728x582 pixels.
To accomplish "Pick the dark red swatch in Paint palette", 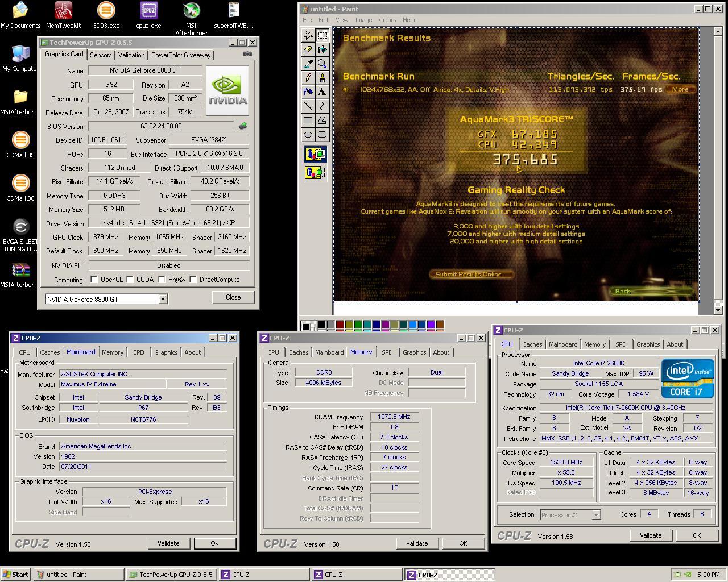I will point(340,324).
